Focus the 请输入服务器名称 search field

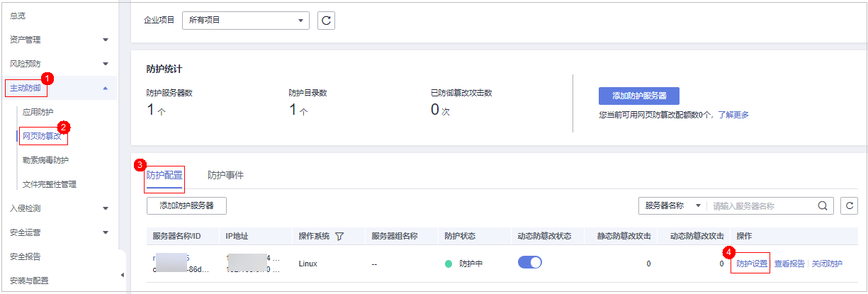764,206
